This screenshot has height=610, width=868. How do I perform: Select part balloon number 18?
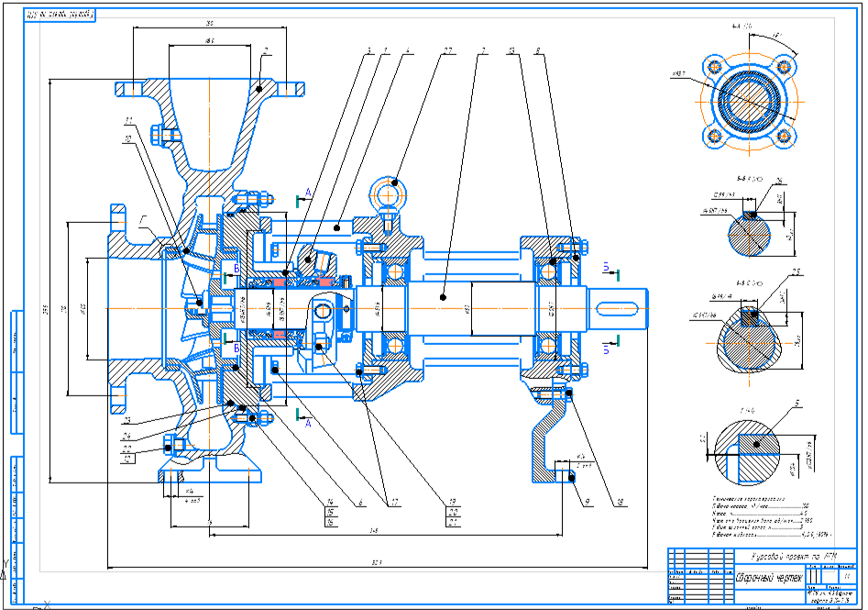tap(620, 503)
